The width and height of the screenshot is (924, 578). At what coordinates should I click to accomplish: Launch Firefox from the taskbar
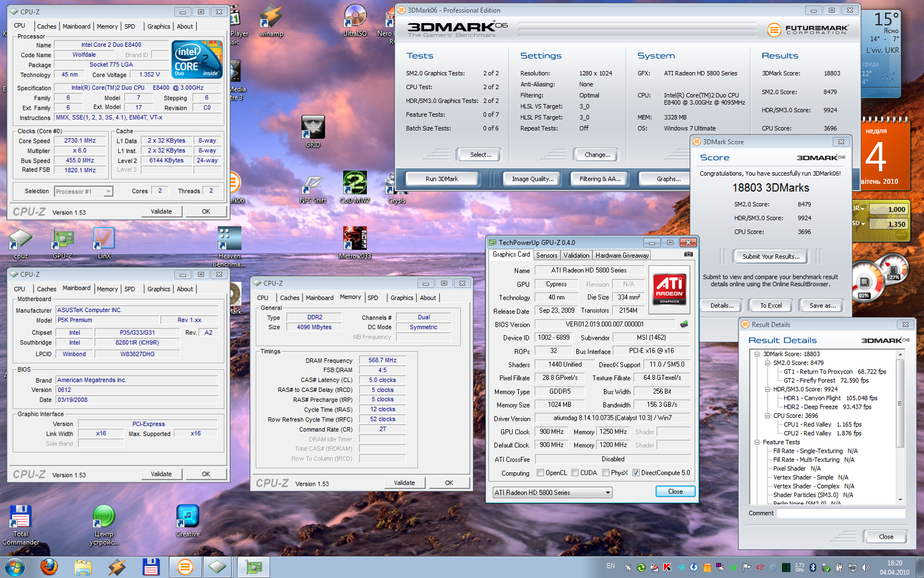(49, 567)
